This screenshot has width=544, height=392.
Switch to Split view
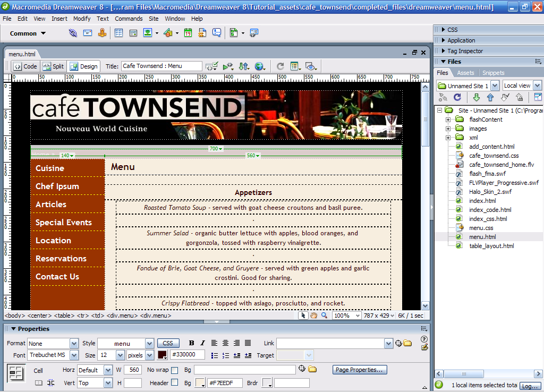[x=53, y=66]
